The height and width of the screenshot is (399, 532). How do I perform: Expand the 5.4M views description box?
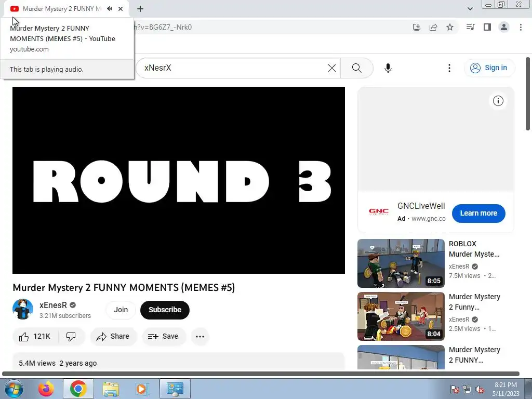tap(179, 362)
